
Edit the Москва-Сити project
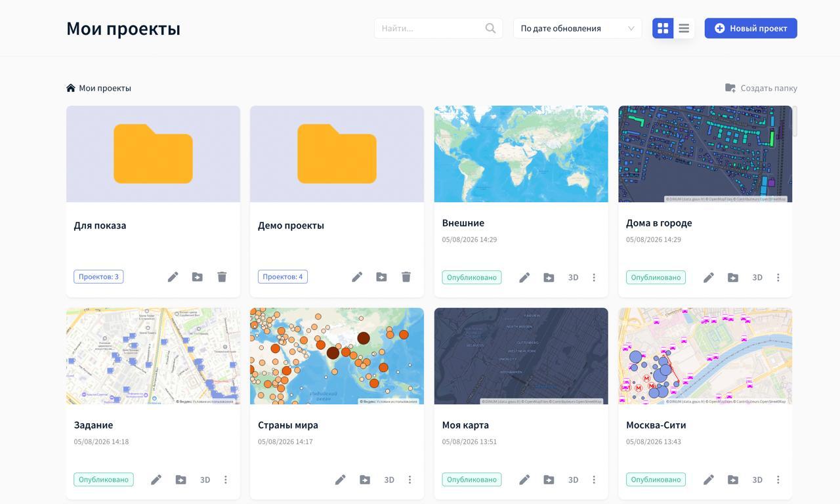point(709,480)
